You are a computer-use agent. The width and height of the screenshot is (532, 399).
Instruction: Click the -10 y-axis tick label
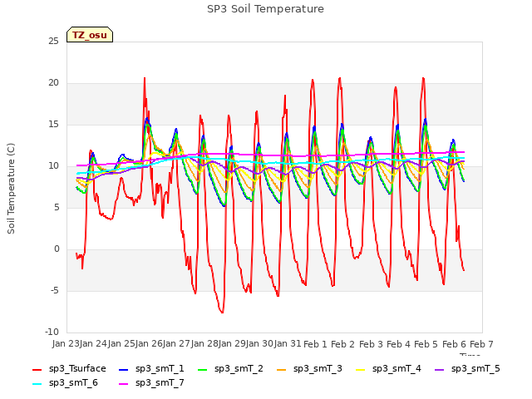52,332
